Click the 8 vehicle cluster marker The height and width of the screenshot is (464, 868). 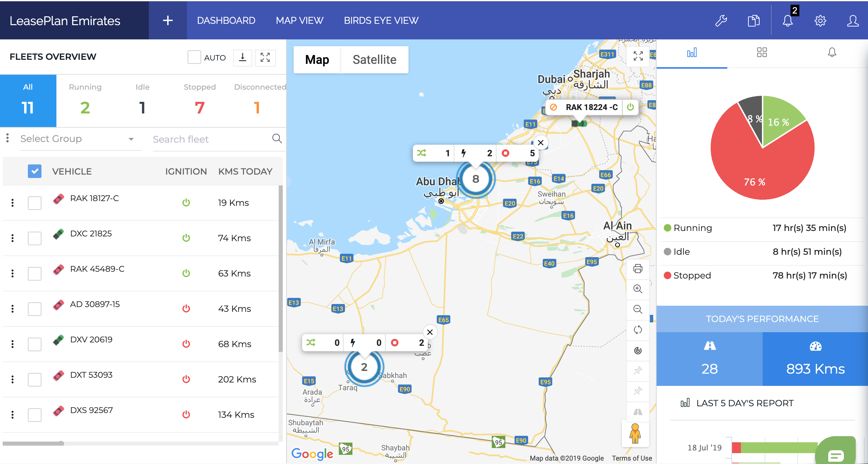(476, 179)
